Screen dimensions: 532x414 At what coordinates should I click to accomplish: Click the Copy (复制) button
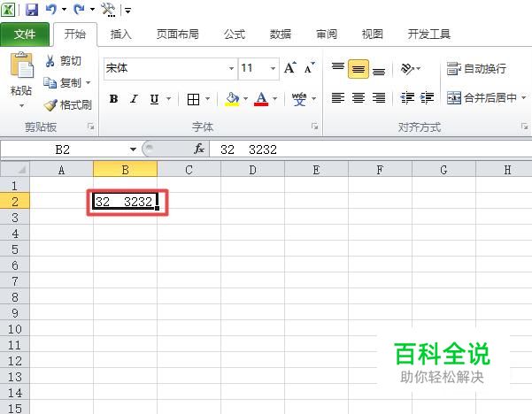click(x=63, y=82)
